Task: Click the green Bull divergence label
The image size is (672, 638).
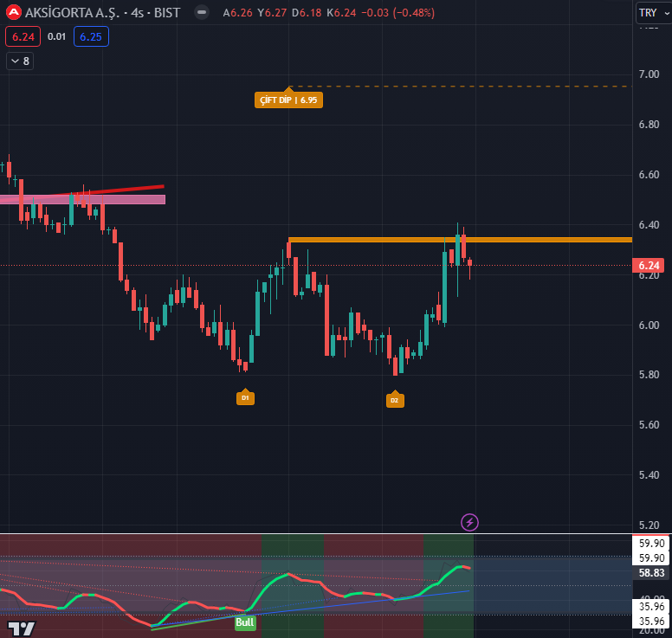Action: [245, 622]
